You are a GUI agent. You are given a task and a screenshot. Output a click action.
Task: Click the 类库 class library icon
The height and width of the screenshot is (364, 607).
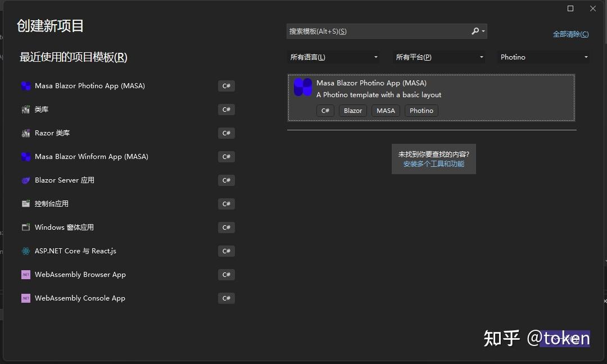click(x=26, y=109)
